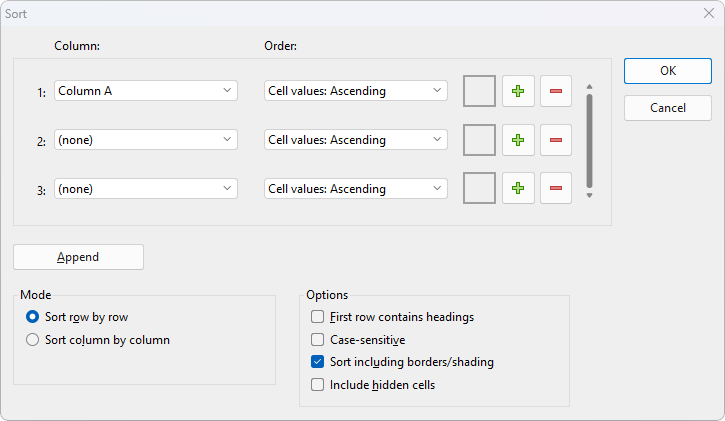
Task: Close the Sort dialog with X
Action: tap(709, 13)
